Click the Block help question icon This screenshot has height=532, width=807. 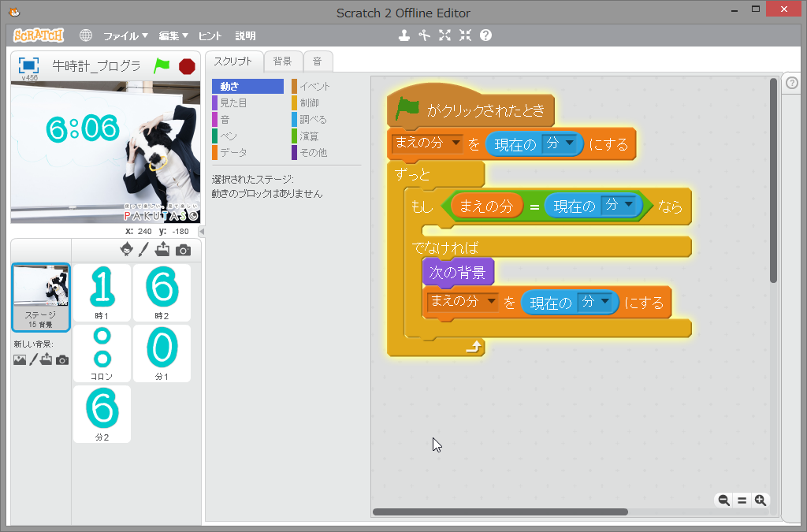point(485,35)
